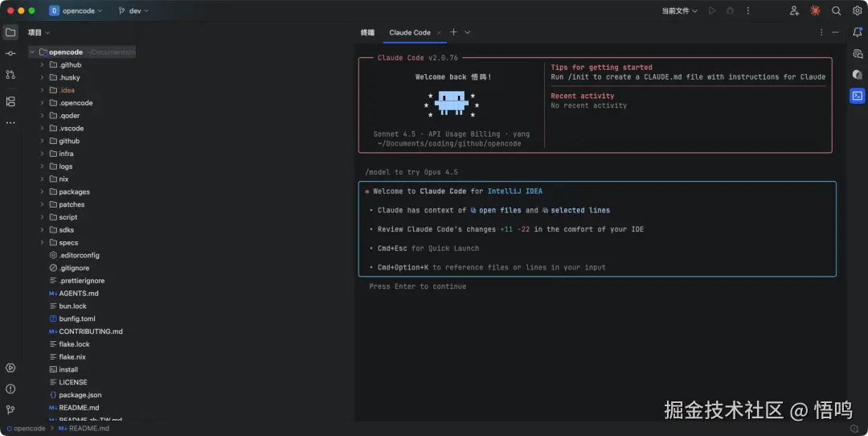868x436 pixels.
Task: Select the .vscode folder
Action: tap(72, 129)
